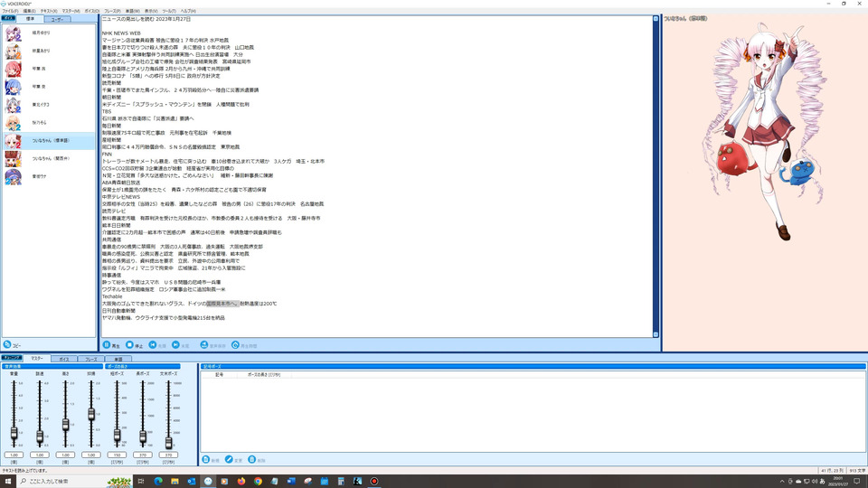
Task: Select 紲星あかり voice avatar
Action: point(14,51)
